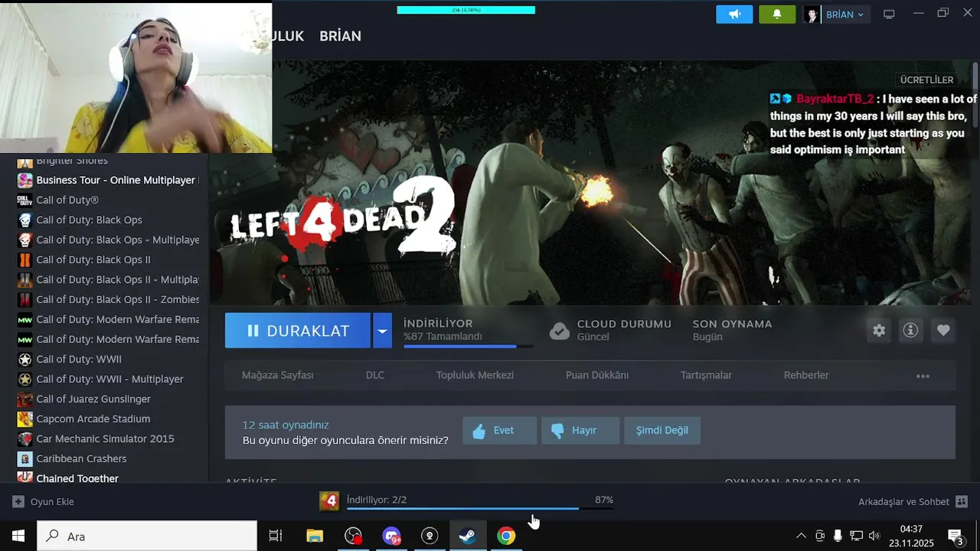
Task: Click the Call of Duty® game icon
Action: tap(24, 201)
